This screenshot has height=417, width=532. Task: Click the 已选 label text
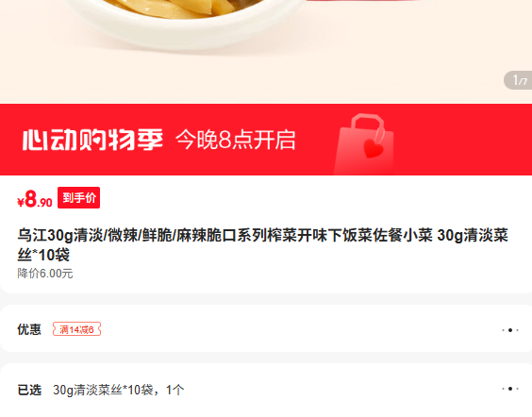[29, 390]
